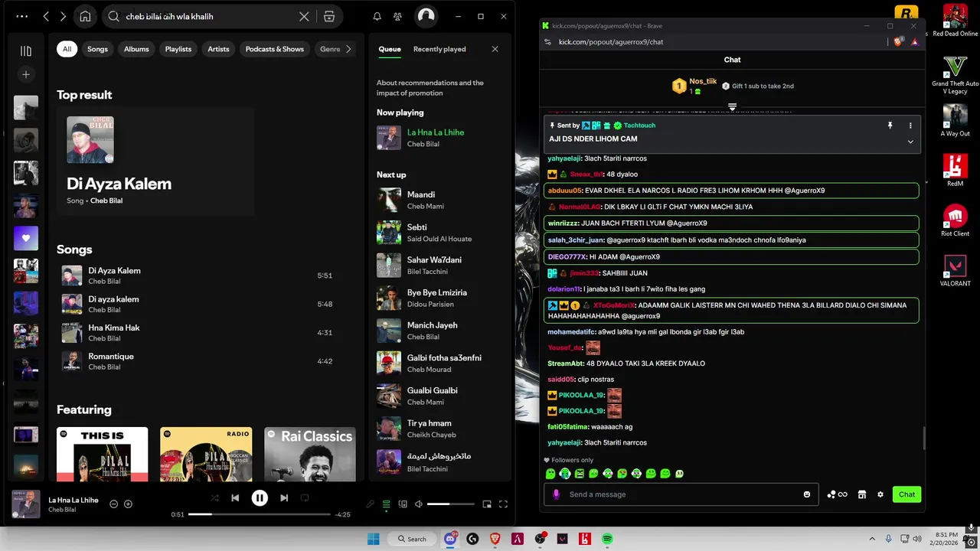This screenshot has height=551, width=980.
Task: Show more filter chips with right chevron
Action: pyautogui.click(x=348, y=49)
